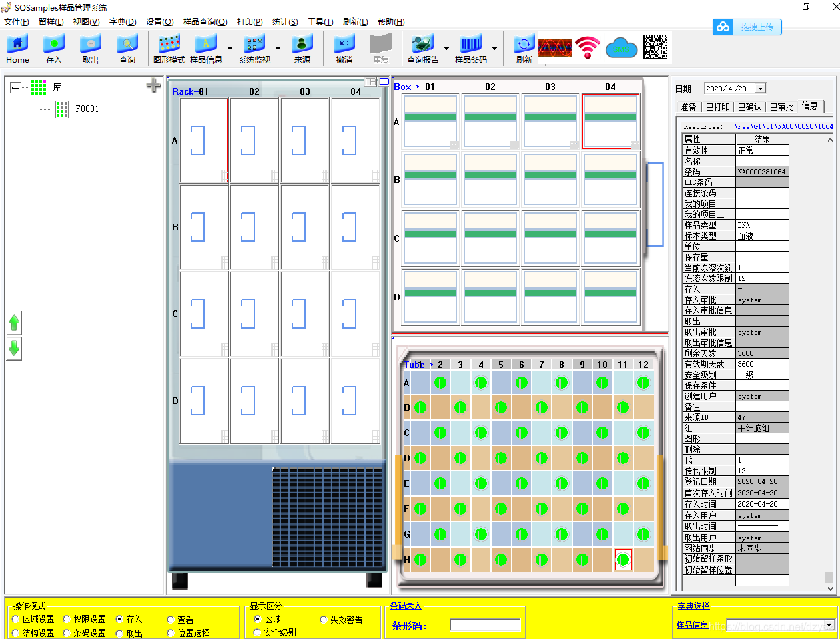The image size is (840, 639).
Task: Select rack A01 in the freezer
Action: click(x=204, y=140)
